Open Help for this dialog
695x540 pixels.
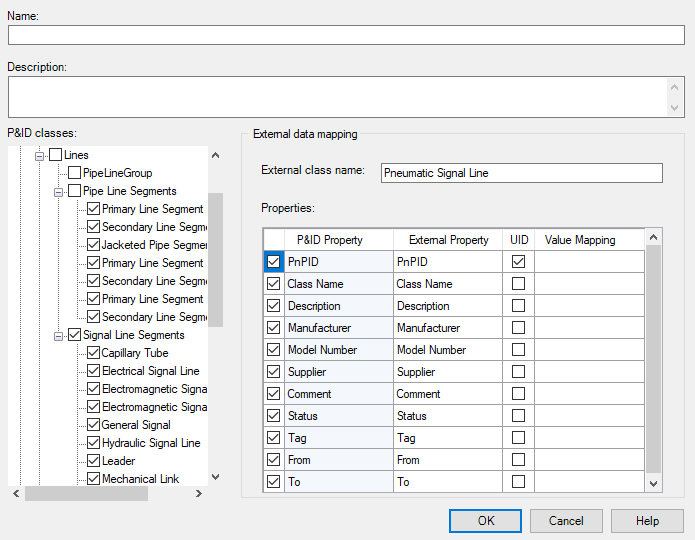point(647,521)
